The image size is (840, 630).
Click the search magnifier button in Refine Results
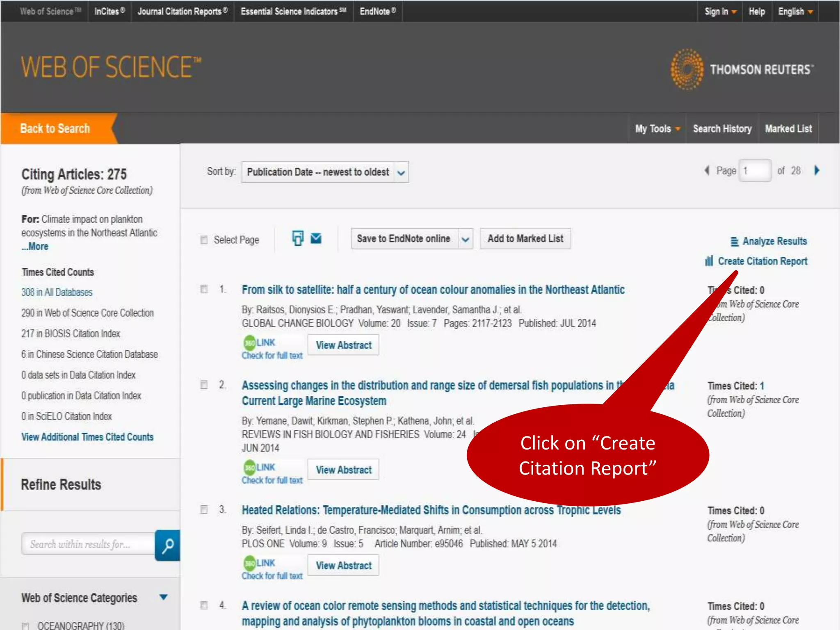point(167,545)
